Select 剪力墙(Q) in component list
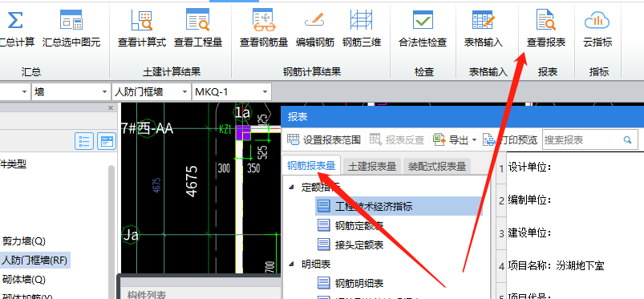Viewport: 644px width, 299px height. tap(24, 241)
